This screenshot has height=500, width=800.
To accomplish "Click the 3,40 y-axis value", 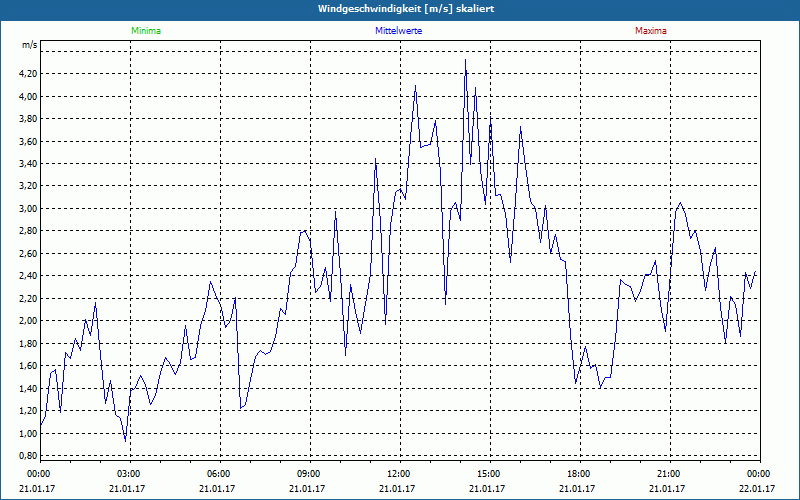I will coord(28,164).
